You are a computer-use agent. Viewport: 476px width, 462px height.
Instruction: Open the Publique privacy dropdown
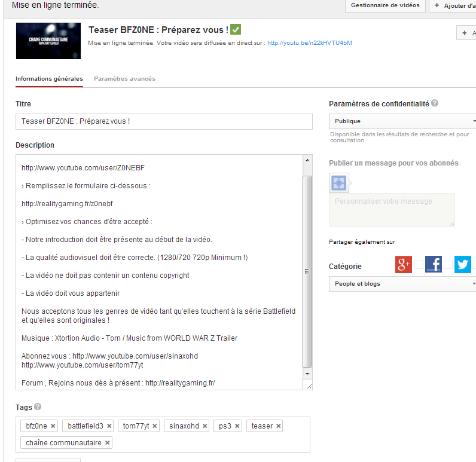click(x=402, y=121)
